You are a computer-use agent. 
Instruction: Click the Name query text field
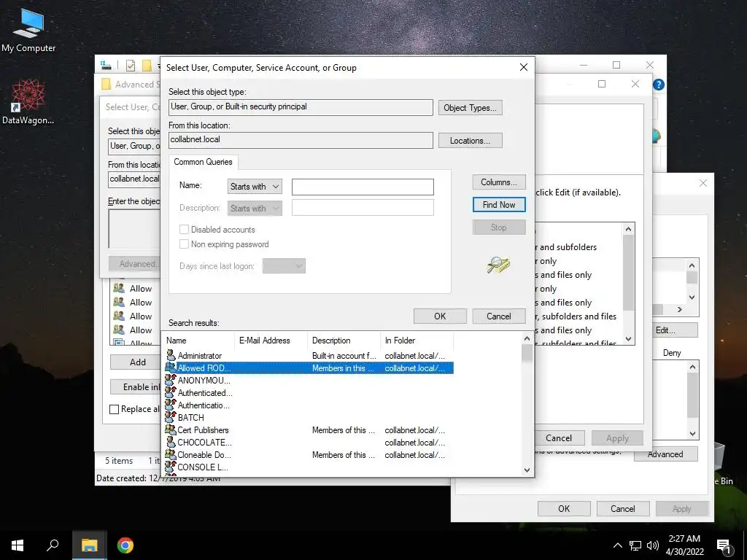(x=363, y=187)
